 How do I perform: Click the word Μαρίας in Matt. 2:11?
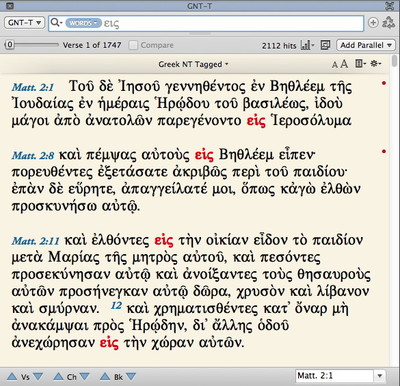[x=74, y=257]
